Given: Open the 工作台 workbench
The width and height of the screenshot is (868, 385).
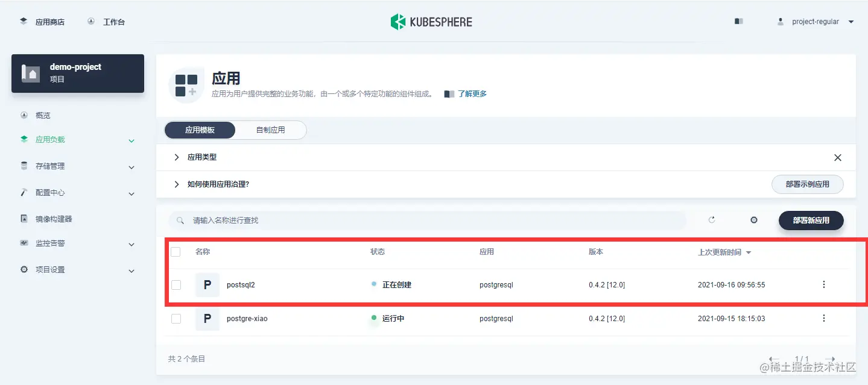Looking at the screenshot, I should pyautogui.click(x=106, y=22).
